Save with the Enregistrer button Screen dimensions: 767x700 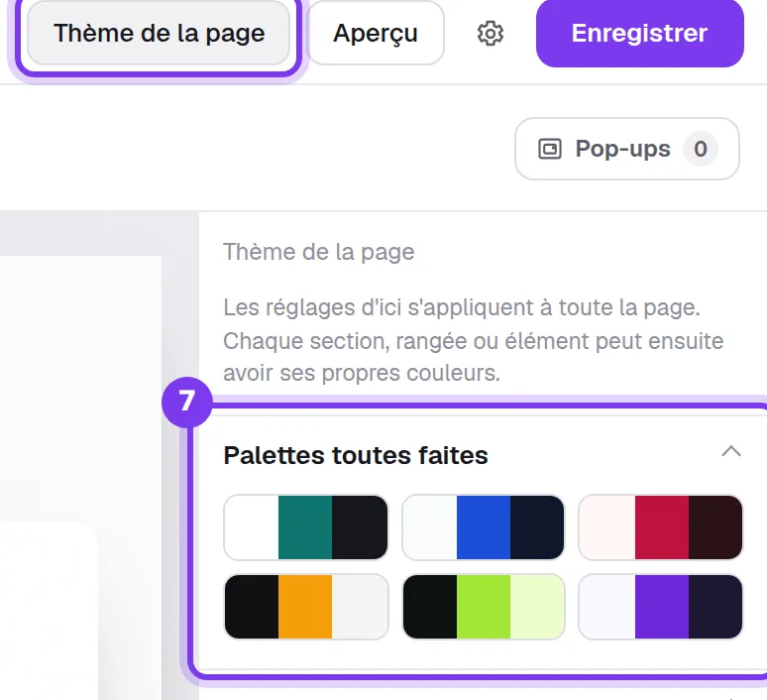pos(640,33)
